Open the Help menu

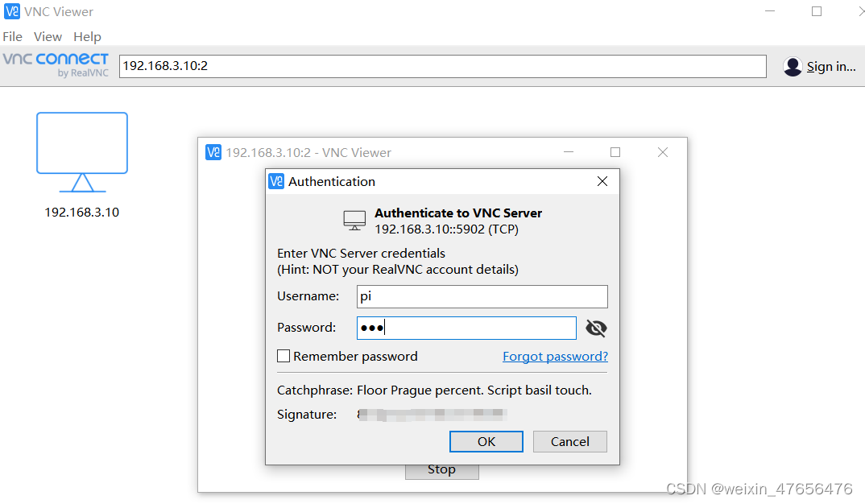coord(87,37)
